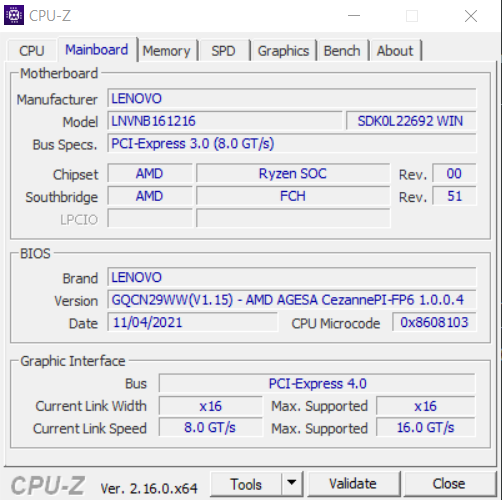The width and height of the screenshot is (502, 500).
Task: Click the Close button at bottom
Action: click(449, 484)
